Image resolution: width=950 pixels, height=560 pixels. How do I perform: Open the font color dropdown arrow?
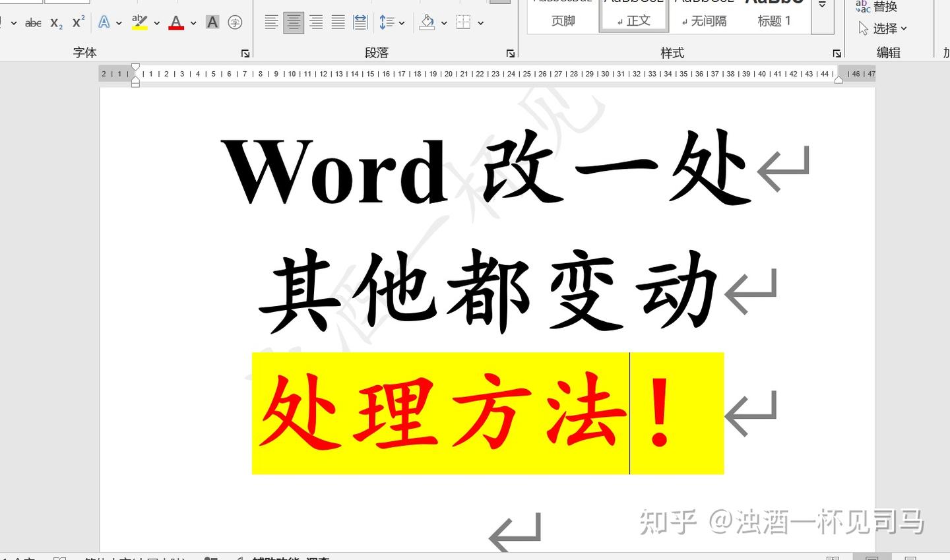click(193, 23)
